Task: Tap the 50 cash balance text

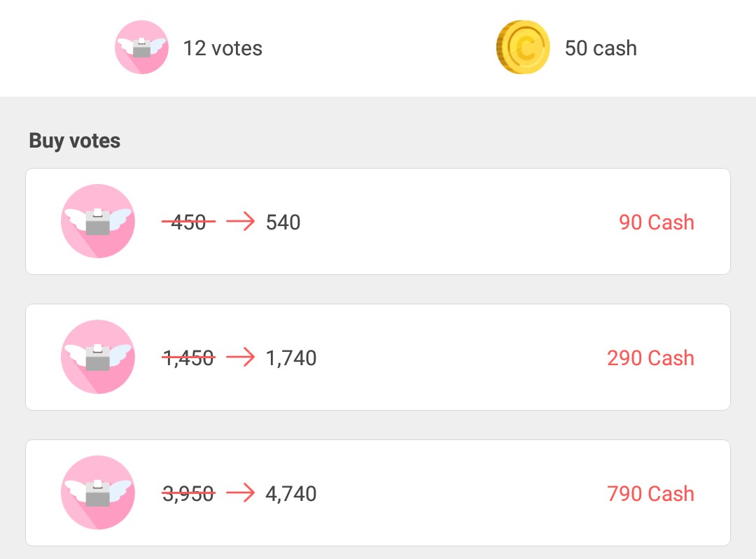Action: (601, 48)
